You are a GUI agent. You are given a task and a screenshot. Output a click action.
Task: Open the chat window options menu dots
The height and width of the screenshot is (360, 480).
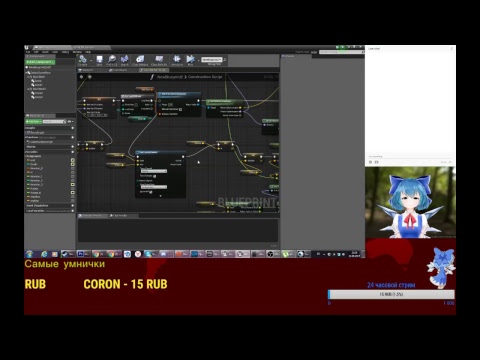coord(452,49)
